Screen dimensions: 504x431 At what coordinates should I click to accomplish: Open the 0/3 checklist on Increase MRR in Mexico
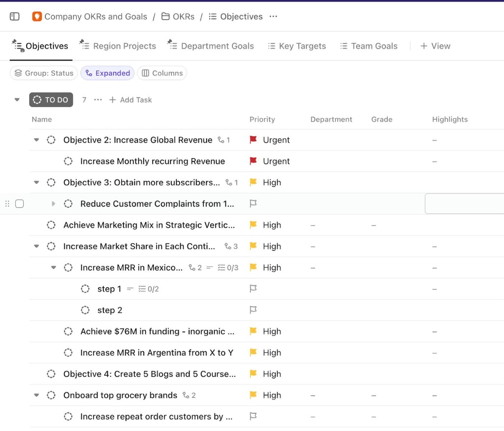point(228,267)
